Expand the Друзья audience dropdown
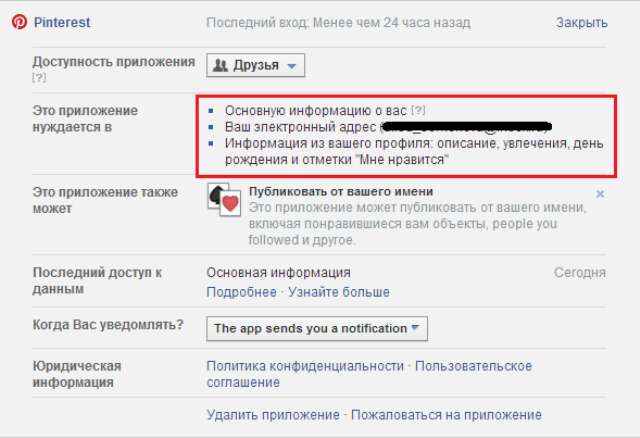640x438 pixels. pos(255,66)
